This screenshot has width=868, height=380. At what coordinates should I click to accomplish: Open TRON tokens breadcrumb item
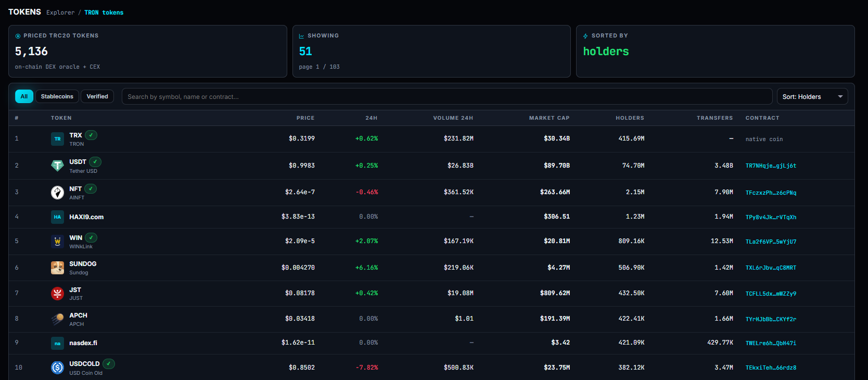pos(104,12)
